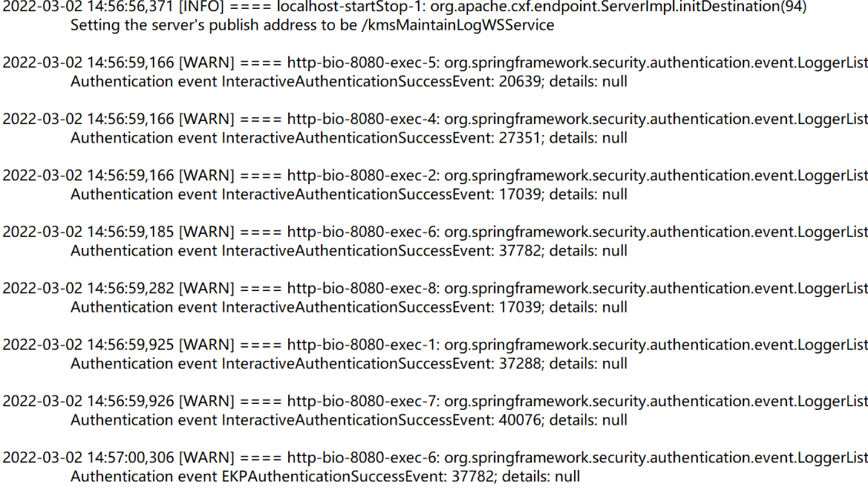Click the http-bio-8080-exec-5 thread name
The width and height of the screenshot is (868, 496).
coord(362,62)
